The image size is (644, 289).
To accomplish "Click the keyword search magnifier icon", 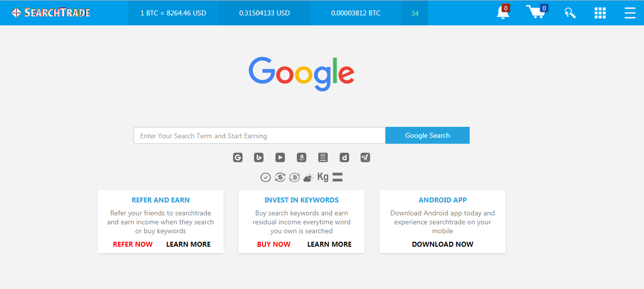I will pyautogui.click(x=570, y=13).
